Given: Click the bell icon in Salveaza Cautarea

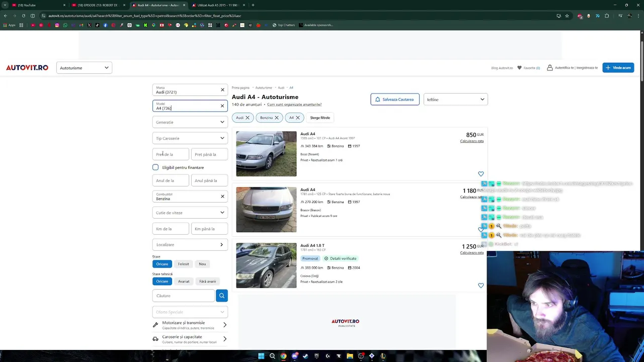Looking at the screenshot, I should point(377,100).
